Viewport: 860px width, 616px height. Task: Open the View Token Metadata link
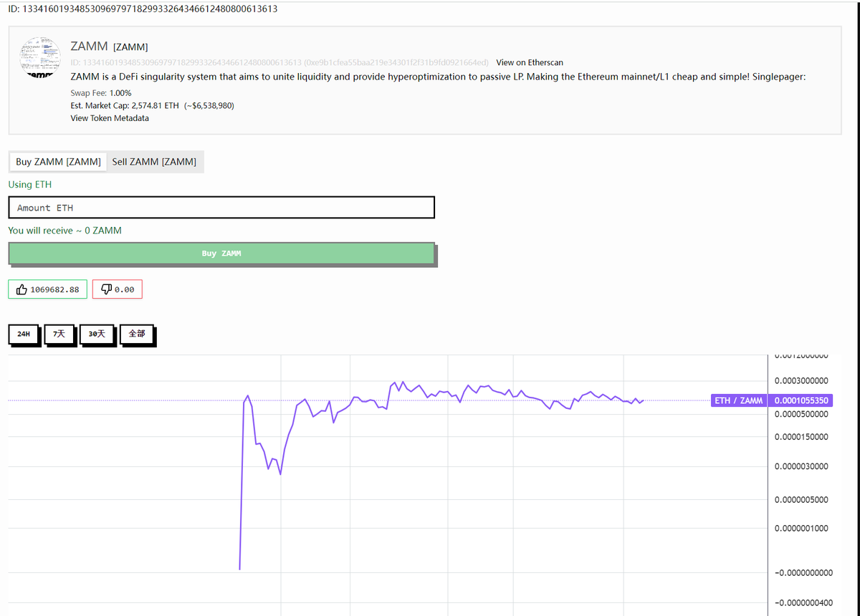click(110, 118)
